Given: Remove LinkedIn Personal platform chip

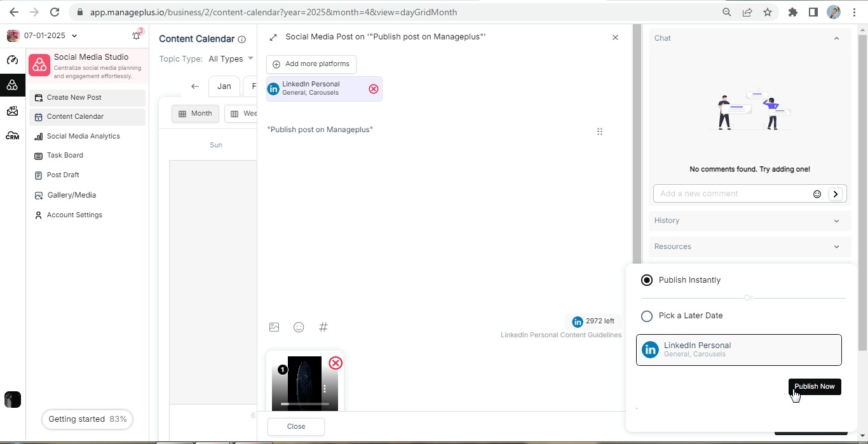Looking at the screenshot, I should coord(374,89).
